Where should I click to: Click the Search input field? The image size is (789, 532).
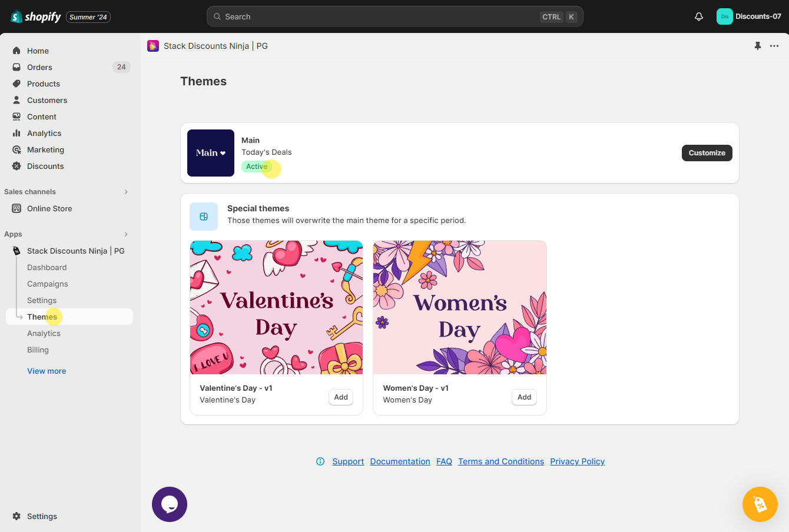click(377, 16)
